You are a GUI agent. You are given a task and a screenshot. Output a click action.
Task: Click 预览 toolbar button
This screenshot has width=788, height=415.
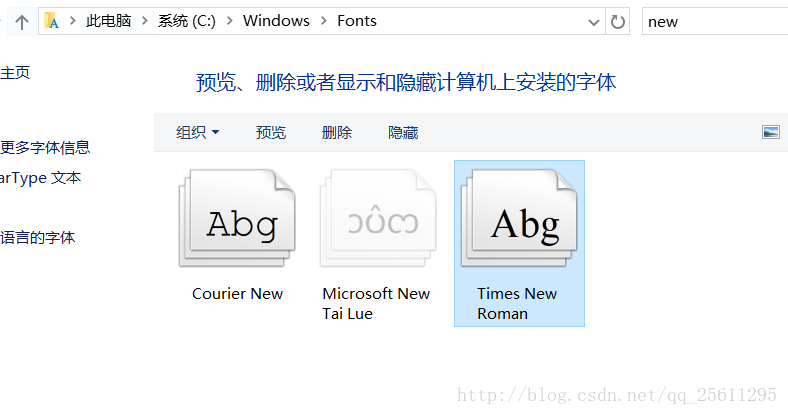271,133
